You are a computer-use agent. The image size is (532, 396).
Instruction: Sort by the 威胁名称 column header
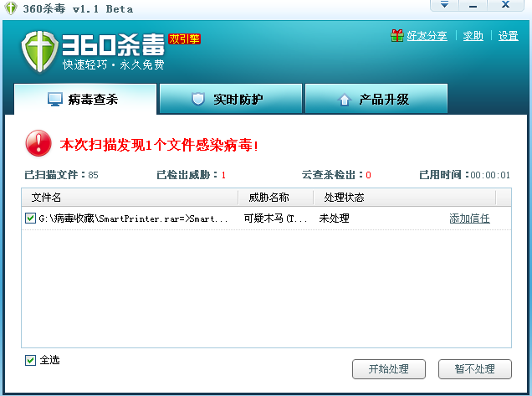[x=276, y=198]
